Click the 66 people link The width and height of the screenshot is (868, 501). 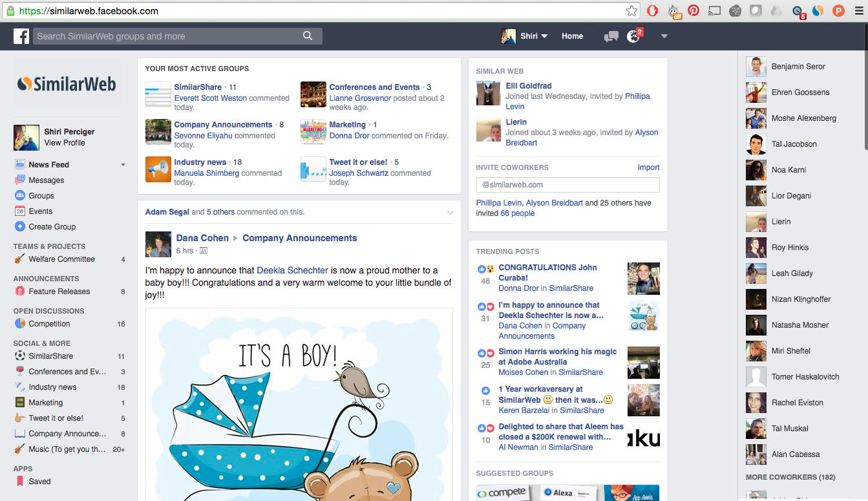518,213
